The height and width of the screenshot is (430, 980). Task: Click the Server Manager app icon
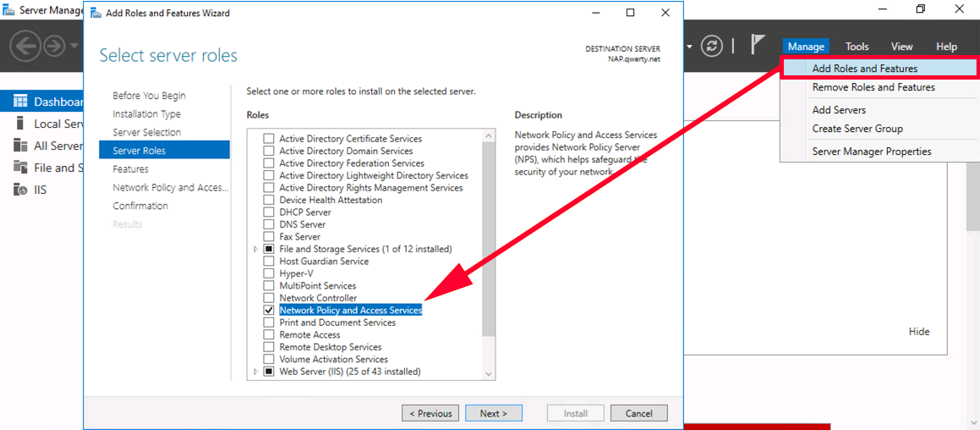8,10
